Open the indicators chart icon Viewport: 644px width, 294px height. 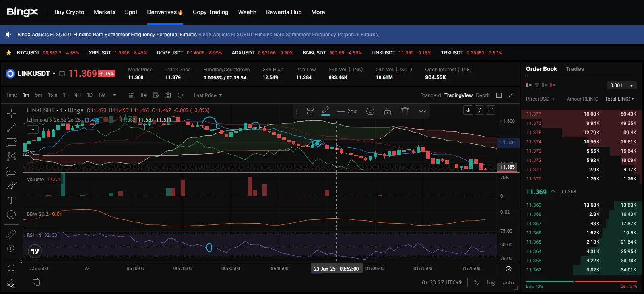pos(132,95)
